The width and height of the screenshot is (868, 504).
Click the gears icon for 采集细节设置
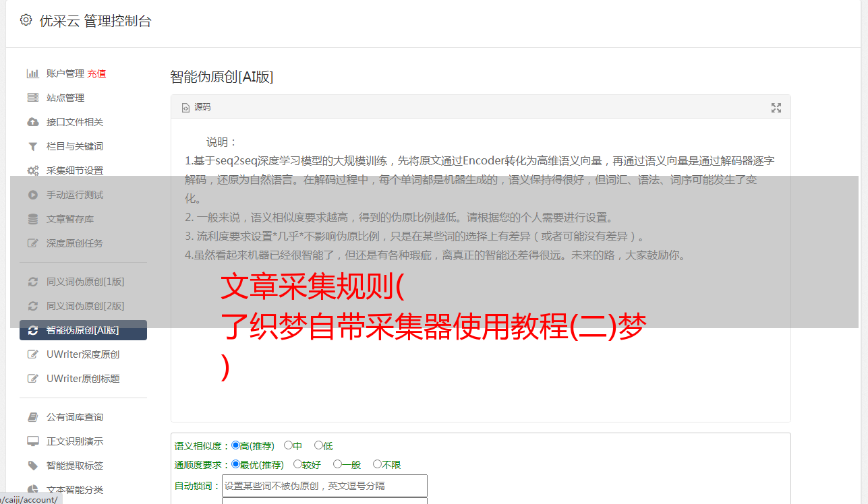click(32, 170)
